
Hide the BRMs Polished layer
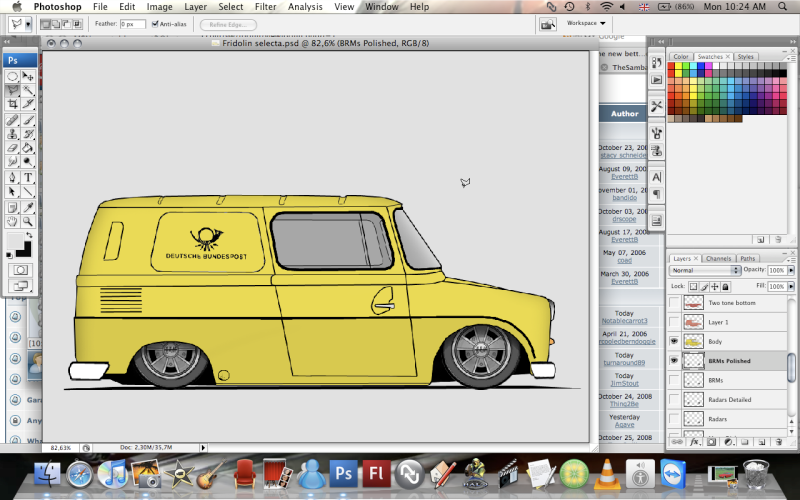click(674, 361)
